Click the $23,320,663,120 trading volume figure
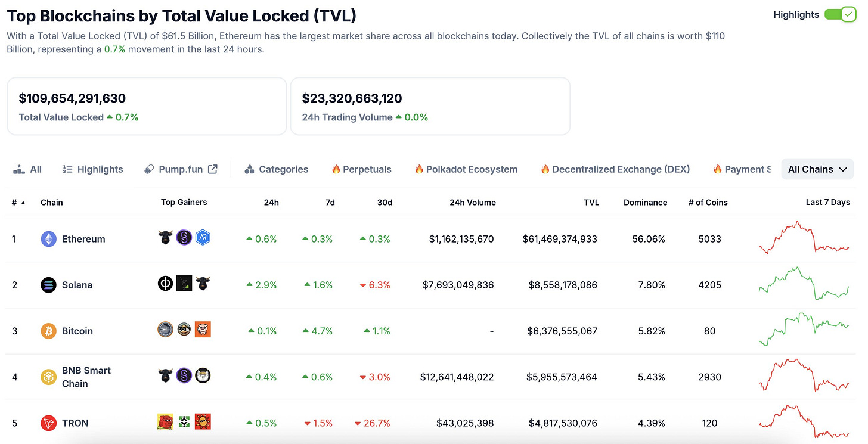 (x=352, y=98)
